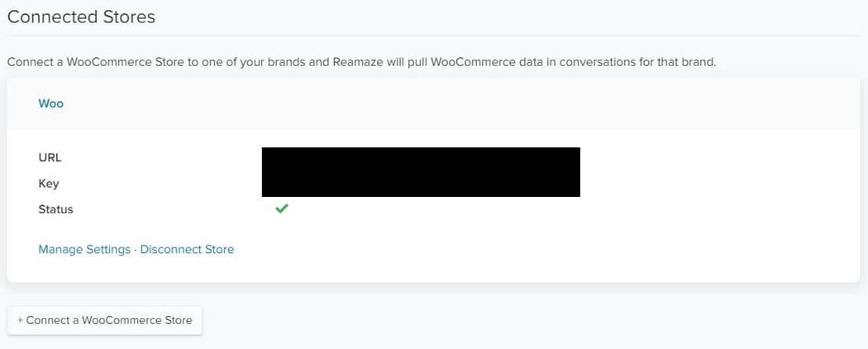Connect a WooCommerce Store
868x349 pixels.
(105, 320)
